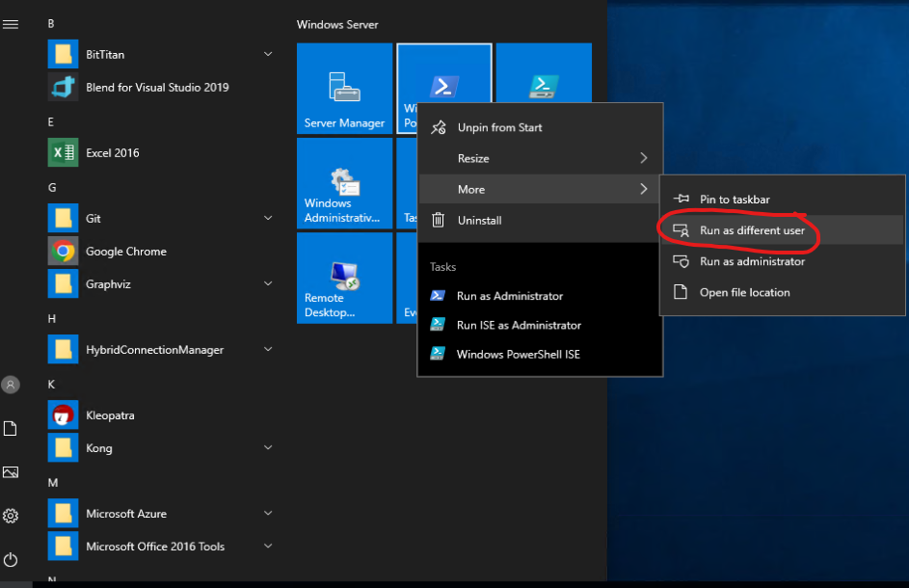
Task: Open the Microsoft Azure folder
Action: (x=159, y=514)
